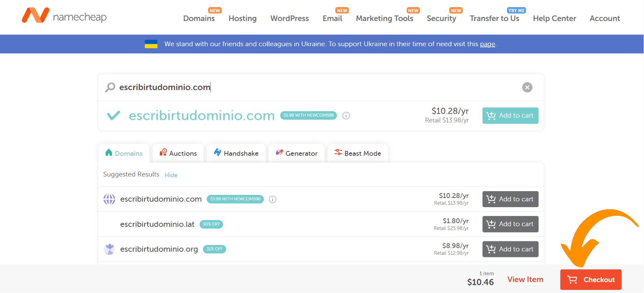
Task: Open the Help Center menu
Action: click(554, 18)
